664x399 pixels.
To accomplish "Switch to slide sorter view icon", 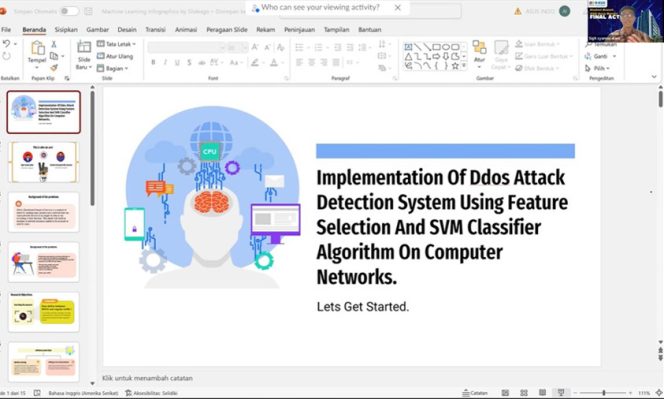I will click(x=524, y=393).
